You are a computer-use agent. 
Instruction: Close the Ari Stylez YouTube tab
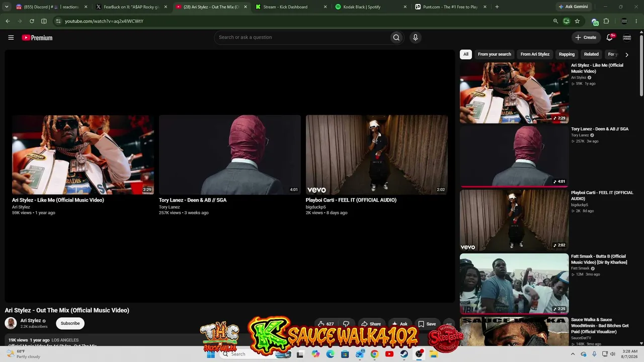(x=246, y=7)
